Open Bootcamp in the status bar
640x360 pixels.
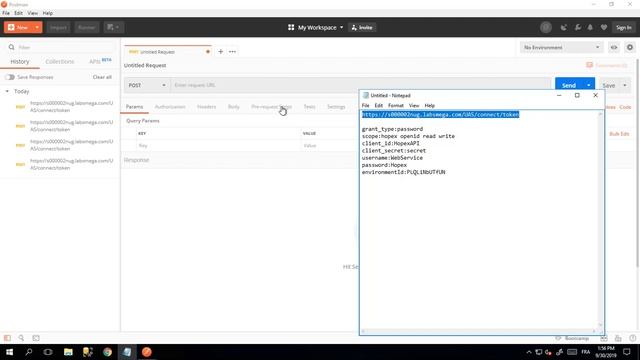click(572, 338)
